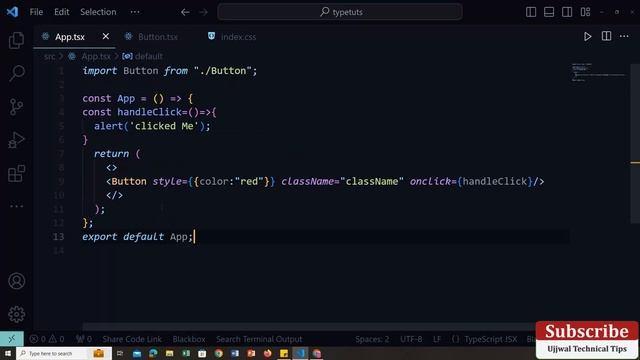Change encoding via UTF-8
The width and height of the screenshot is (640, 360).
pyautogui.click(x=411, y=339)
